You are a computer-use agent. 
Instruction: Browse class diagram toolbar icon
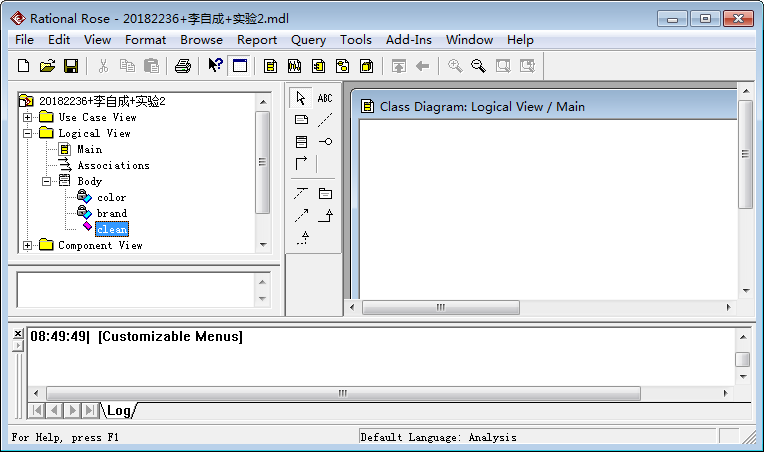(x=270, y=66)
